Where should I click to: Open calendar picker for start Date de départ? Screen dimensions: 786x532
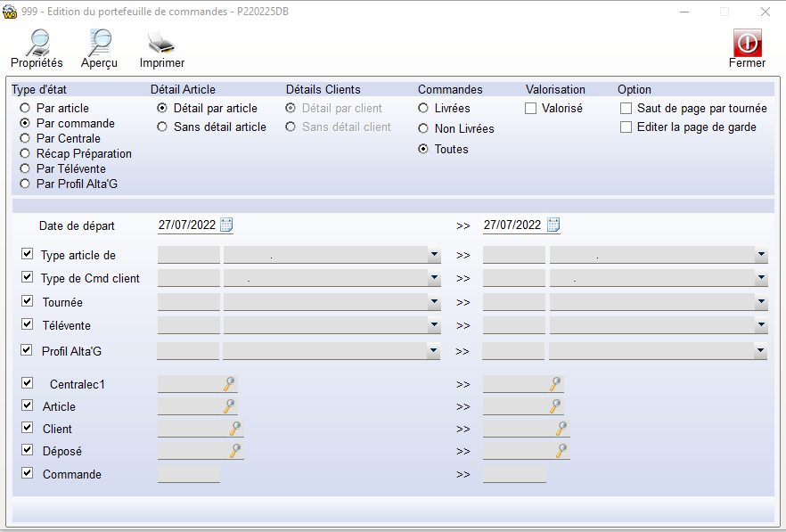[226, 225]
